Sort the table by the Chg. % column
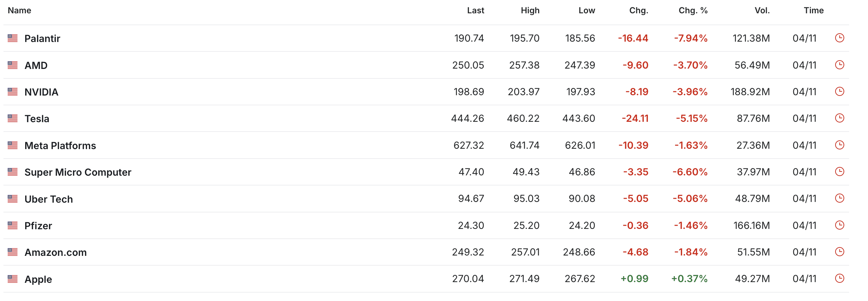Image resolution: width=868 pixels, height=301 pixels. point(692,10)
